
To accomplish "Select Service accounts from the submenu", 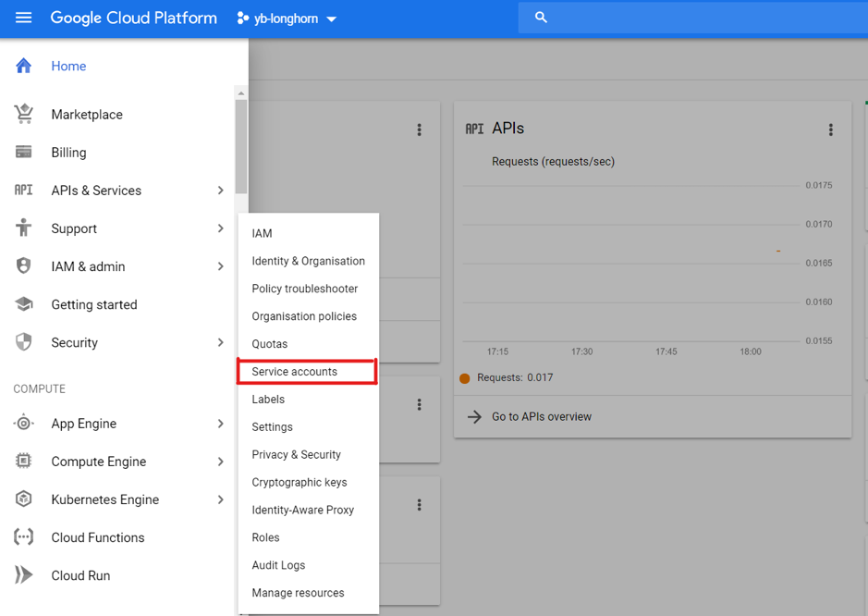I will coord(295,372).
